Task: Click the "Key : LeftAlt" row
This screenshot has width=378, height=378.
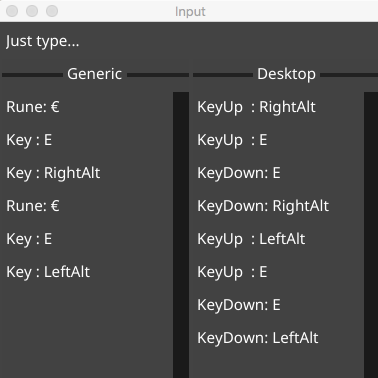Action: point(48,272)
